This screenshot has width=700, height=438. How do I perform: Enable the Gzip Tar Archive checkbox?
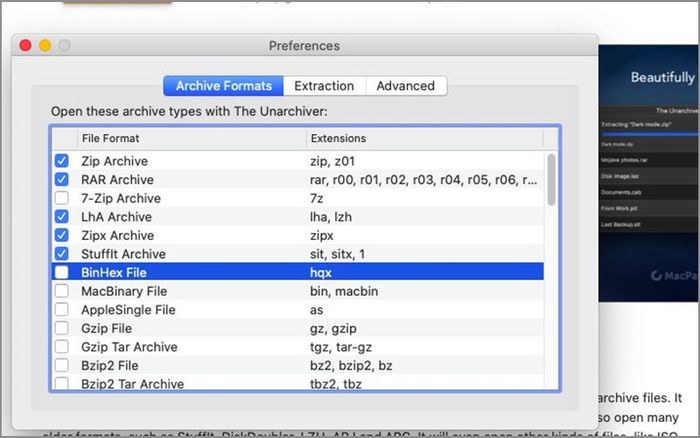click(62, 347)
